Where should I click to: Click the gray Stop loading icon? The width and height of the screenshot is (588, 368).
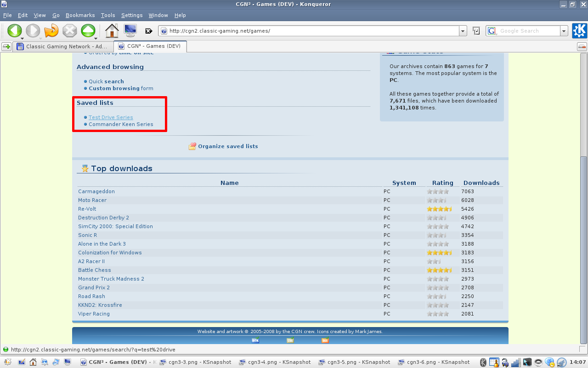(x=70, y=31)
